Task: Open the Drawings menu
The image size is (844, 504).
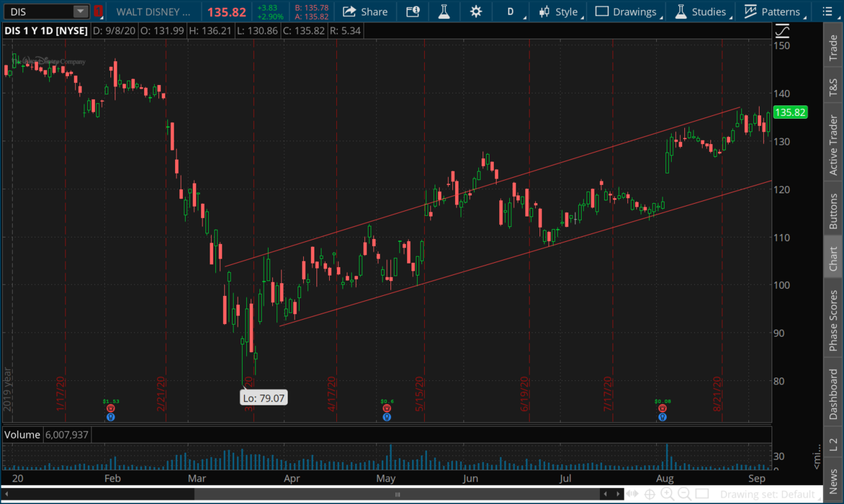Action: pyautogui.click(x=626, y=11)
